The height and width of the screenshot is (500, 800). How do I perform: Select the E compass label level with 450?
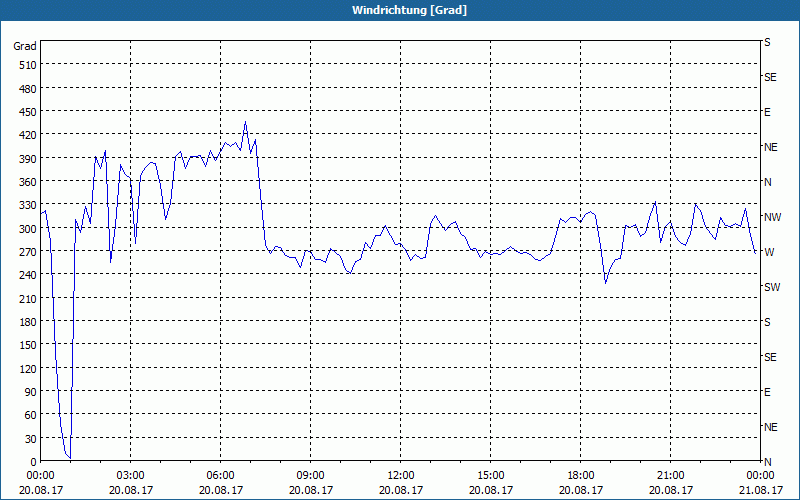pos(767,112)
